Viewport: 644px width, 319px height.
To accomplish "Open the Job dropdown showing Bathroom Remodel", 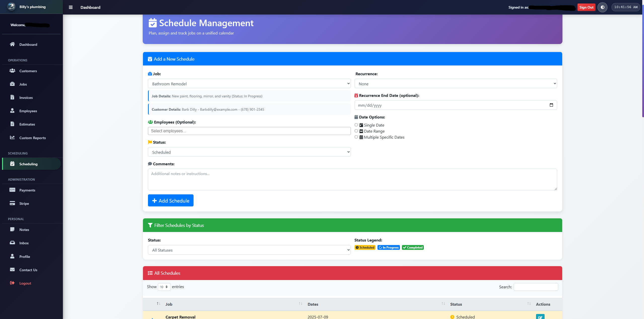I will point(249,84).
